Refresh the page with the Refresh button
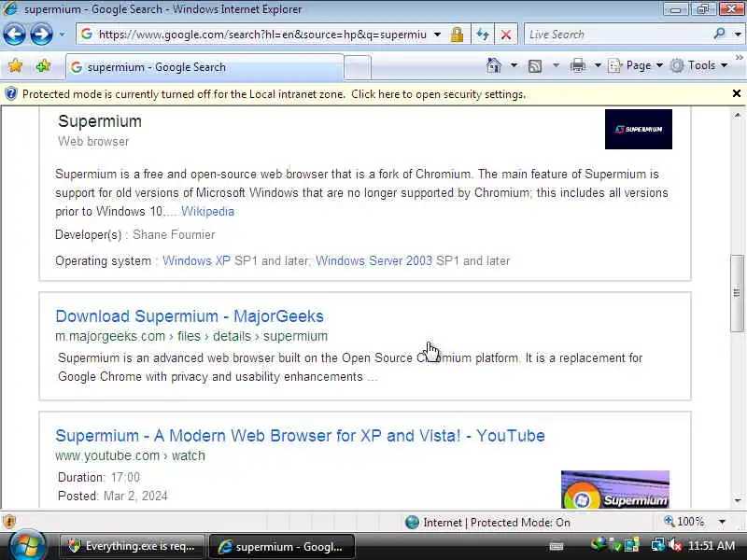Screen dimensions: 747x560 coord(482,35)
